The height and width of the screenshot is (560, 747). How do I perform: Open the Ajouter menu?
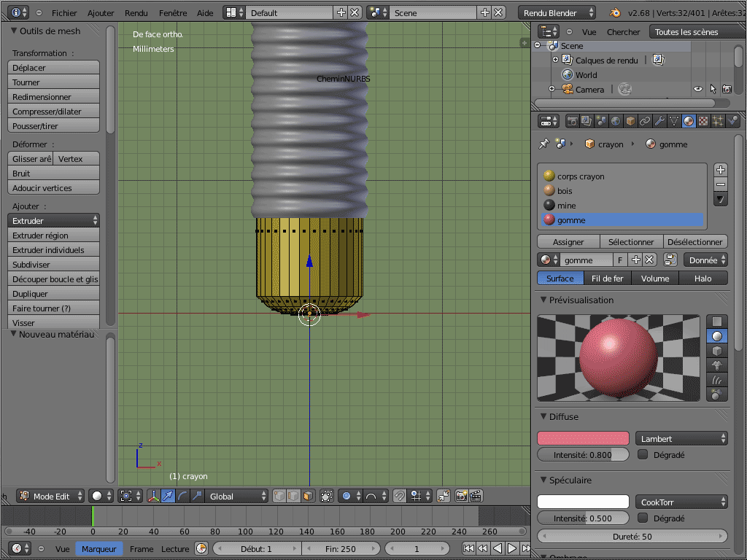coord(101,13)
